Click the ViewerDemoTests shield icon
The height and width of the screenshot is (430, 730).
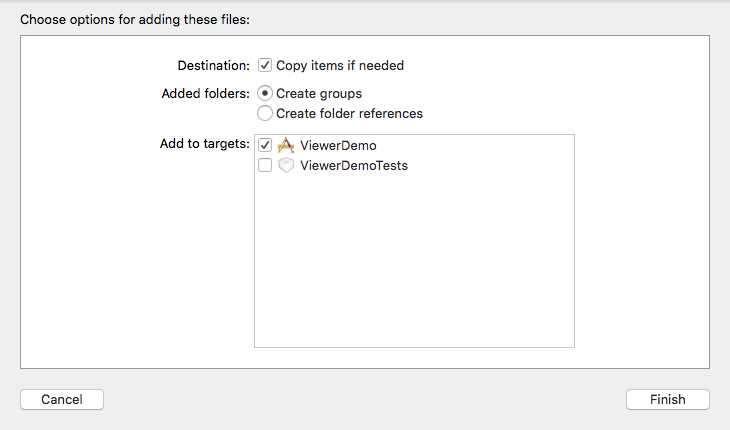[286, 165]
